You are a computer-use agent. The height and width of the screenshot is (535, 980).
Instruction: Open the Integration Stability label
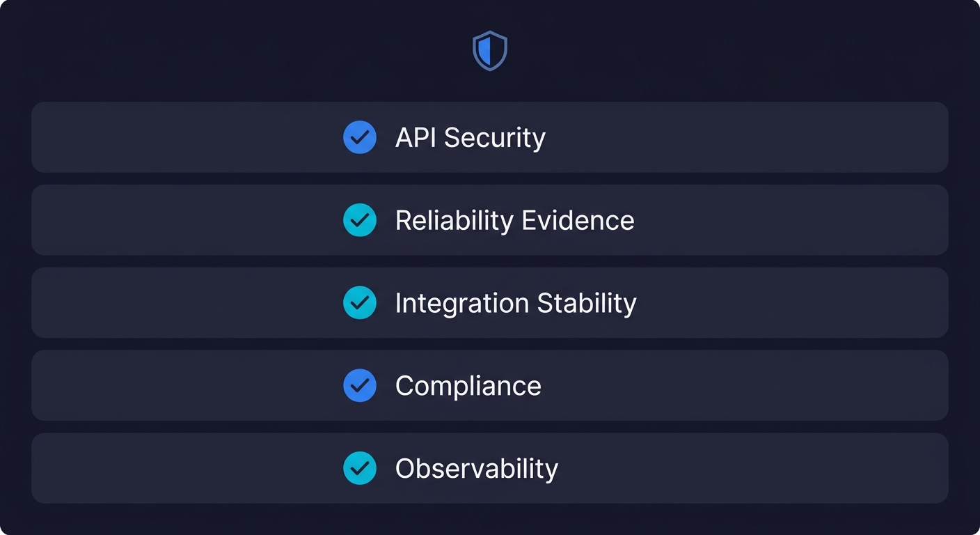515,303
